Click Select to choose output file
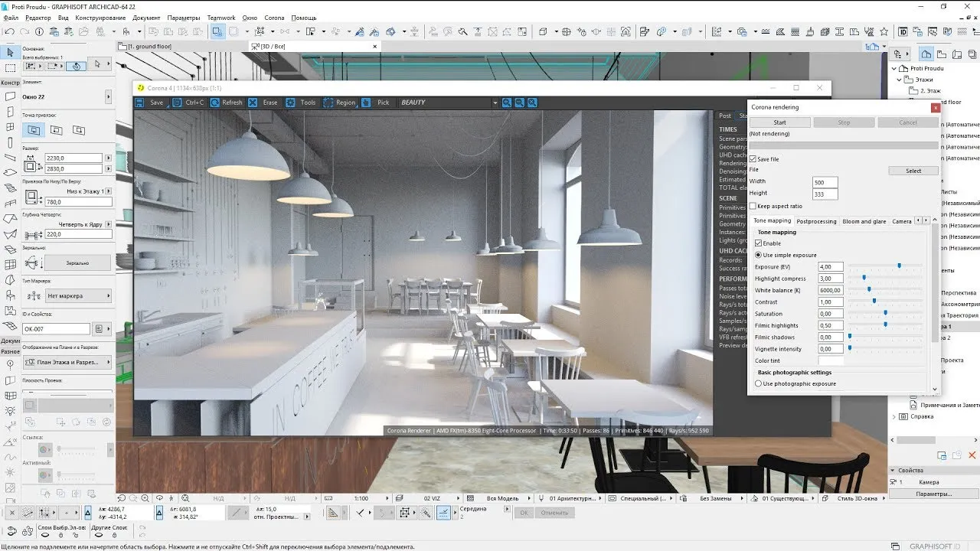Image resolution: width=980 pixels, height=551 pixels. (x=913, y=170)
